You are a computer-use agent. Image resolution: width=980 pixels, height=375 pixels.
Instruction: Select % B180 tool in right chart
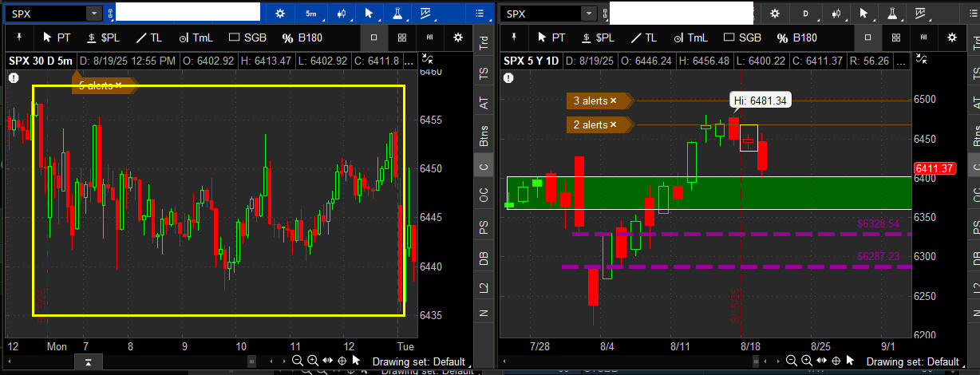(x=798, y=37)
